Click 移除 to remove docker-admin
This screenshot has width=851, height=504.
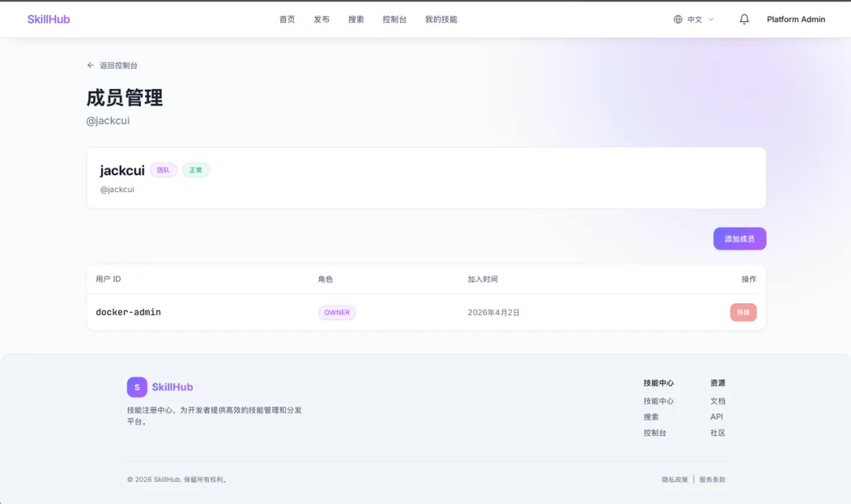tap(742, 312)
